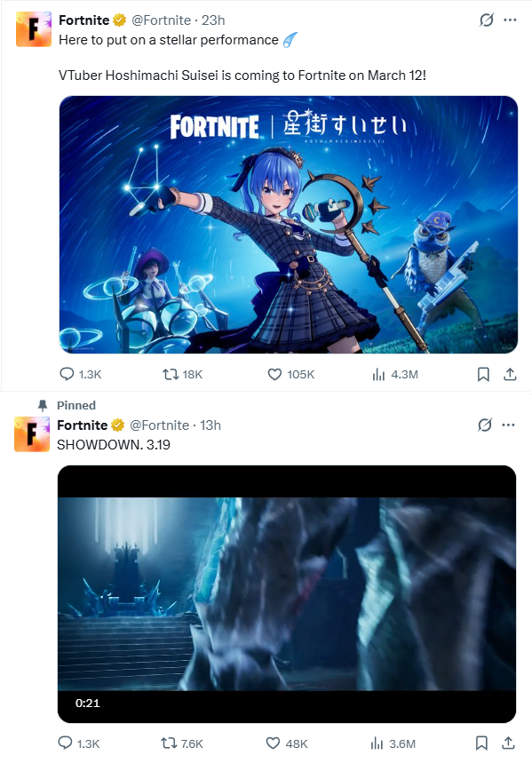The height and width of the screenshot is (763, 532).
Task: Share the Hoshimachi Suisei post
Action: [x=510, y=374]
